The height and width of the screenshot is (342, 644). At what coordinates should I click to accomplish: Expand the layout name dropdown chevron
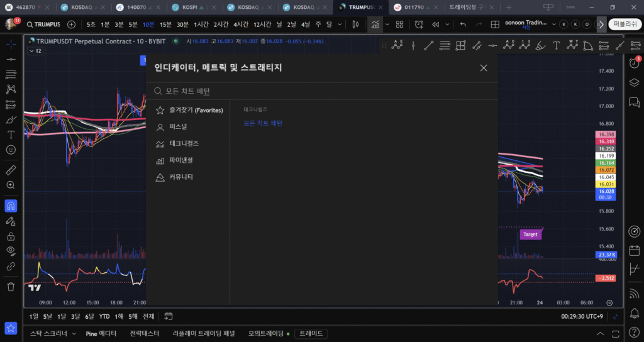(553, 25)
